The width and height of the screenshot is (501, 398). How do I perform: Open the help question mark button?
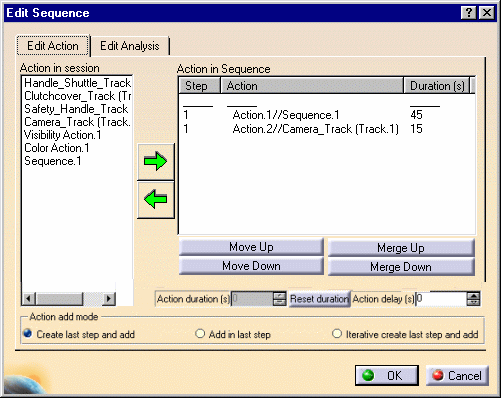468,13
